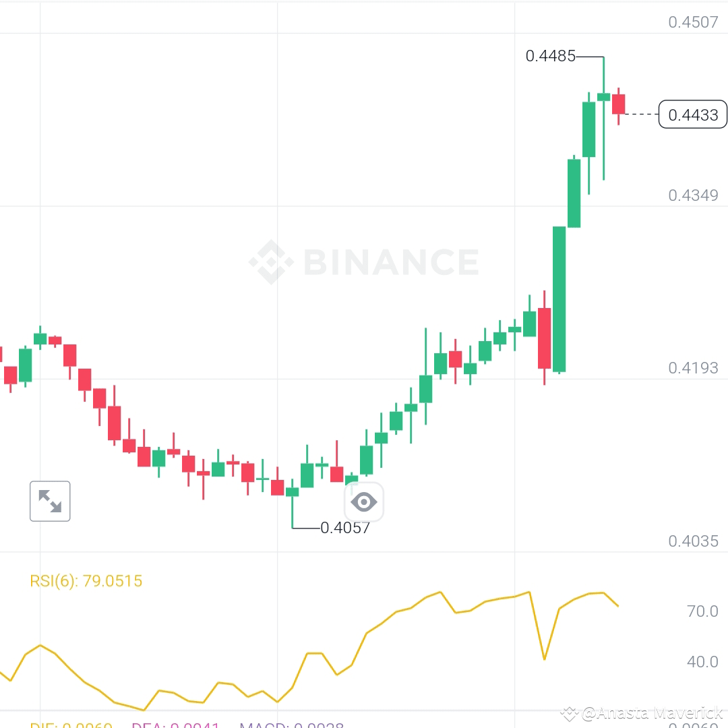This screenshot has width=728, height=728.
Task: Select the diamond icon beside the watermark signature
Action: pyautogui.click(x=570, y=712)
